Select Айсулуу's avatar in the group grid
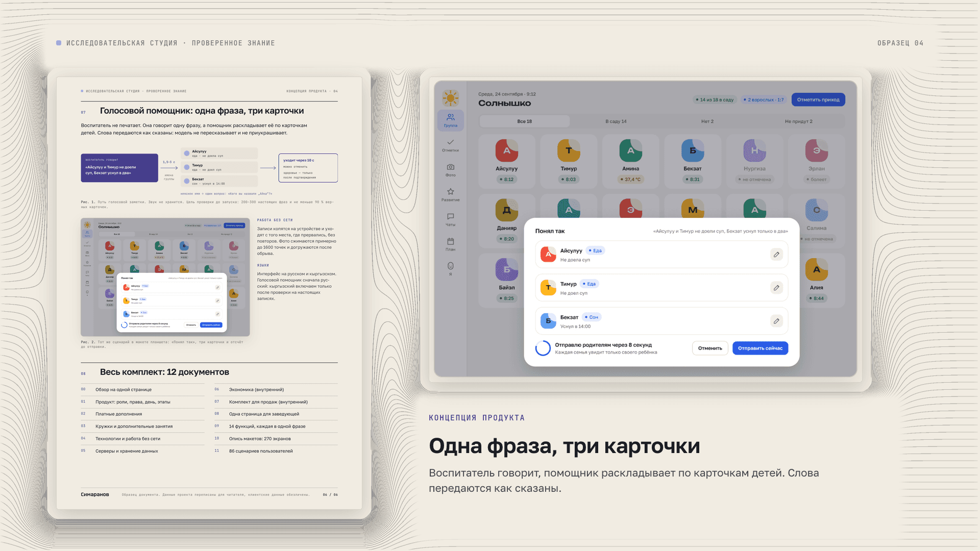 (506, 151)
